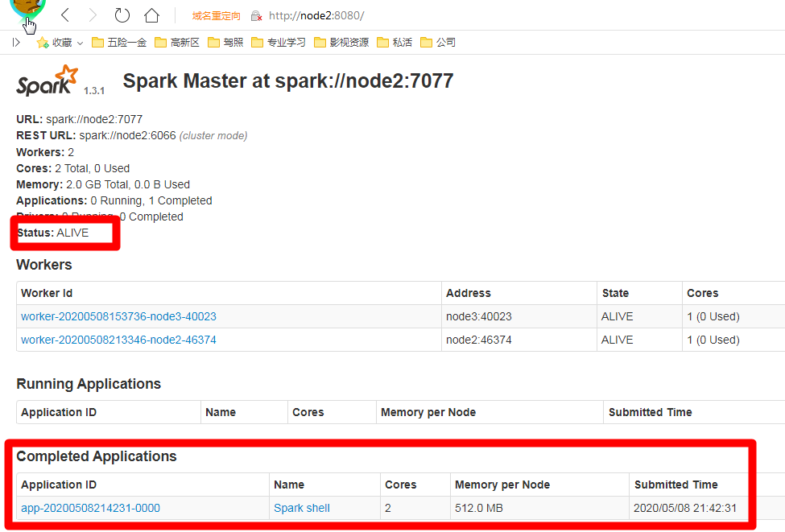
Task: Open the Spark shell application link
Action: tap(302, 508)
